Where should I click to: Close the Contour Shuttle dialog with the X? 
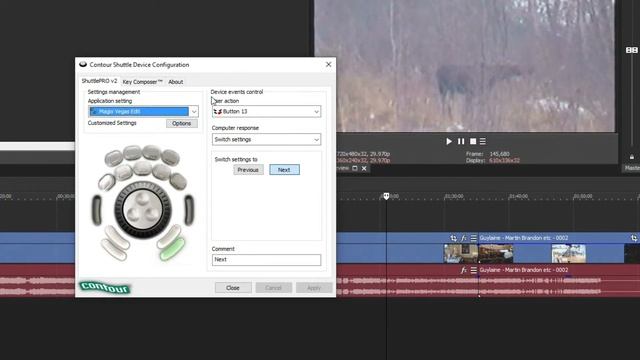pos(329,64)
